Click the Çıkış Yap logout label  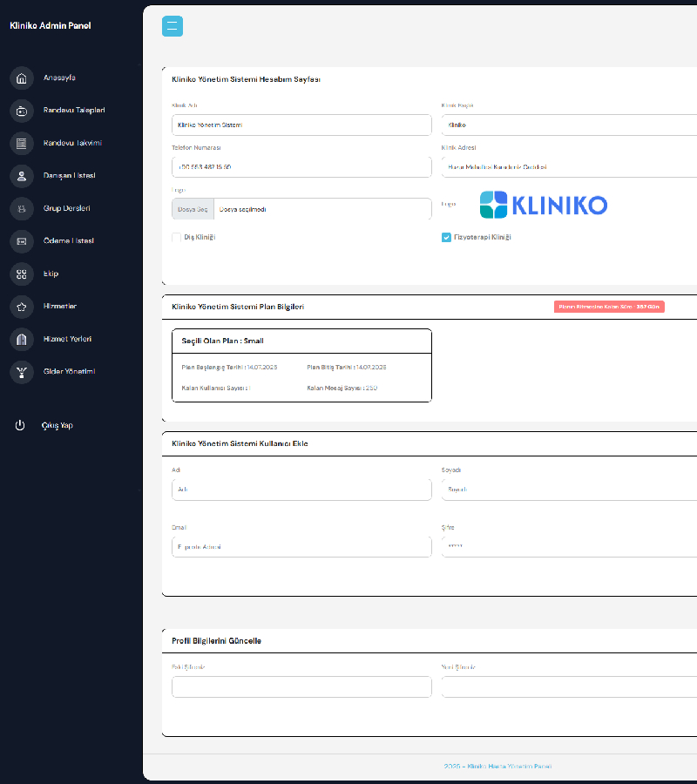tap(57, 425)
